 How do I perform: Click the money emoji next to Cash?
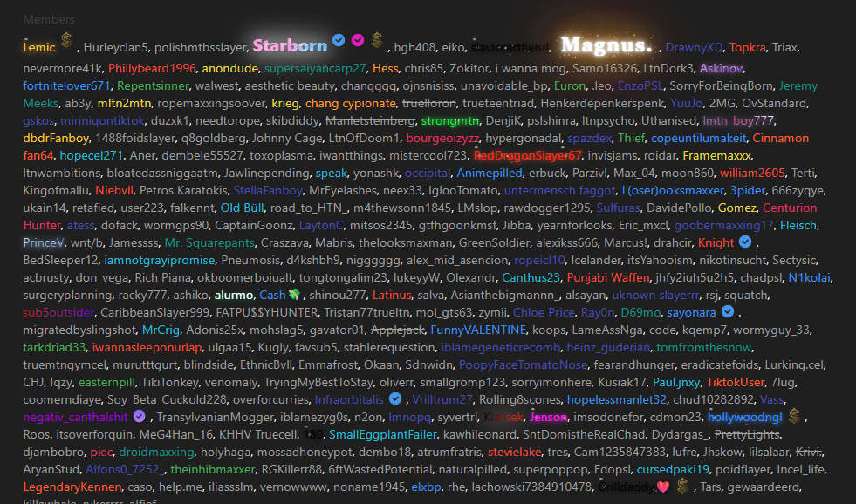(294, 295)
